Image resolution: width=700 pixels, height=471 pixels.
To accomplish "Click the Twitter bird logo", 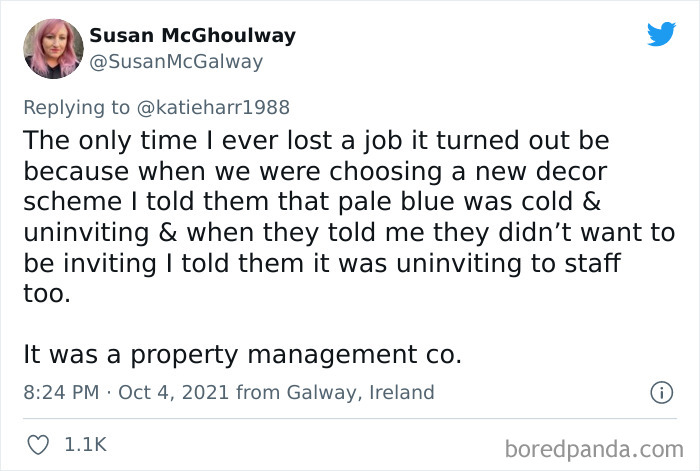I will coord(661,34).
